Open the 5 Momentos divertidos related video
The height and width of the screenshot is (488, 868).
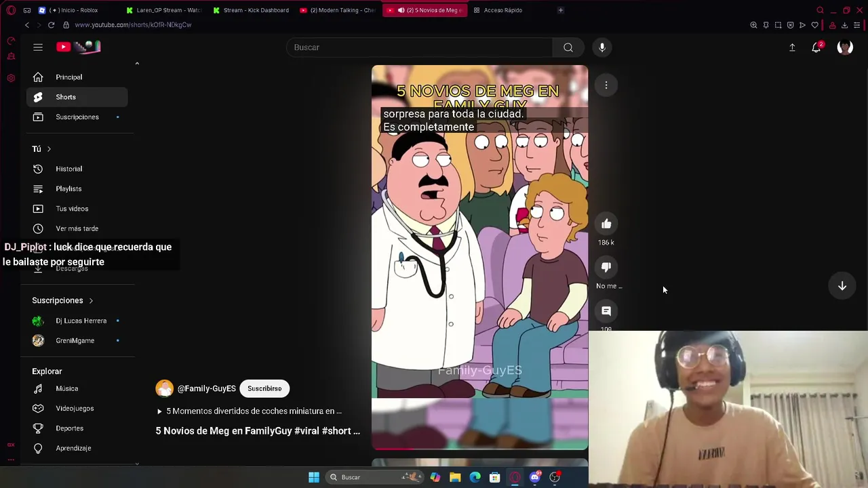click(249, 411)
